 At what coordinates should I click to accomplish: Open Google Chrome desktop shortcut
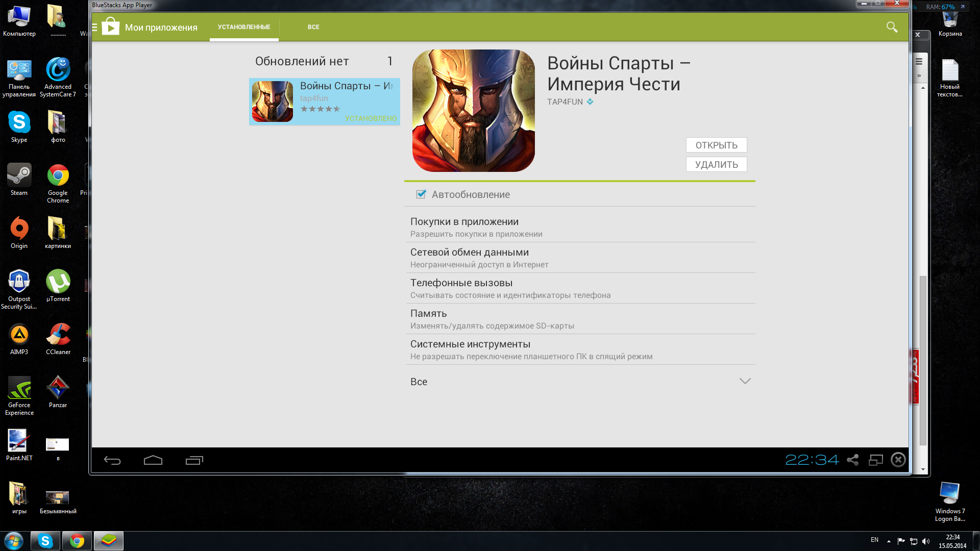(x=58, y=184)
